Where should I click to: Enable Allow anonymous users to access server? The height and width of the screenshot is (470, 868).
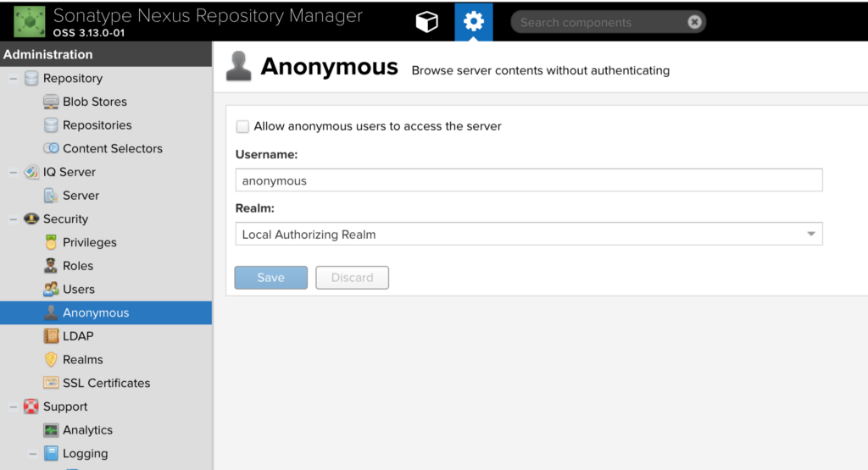242,127
